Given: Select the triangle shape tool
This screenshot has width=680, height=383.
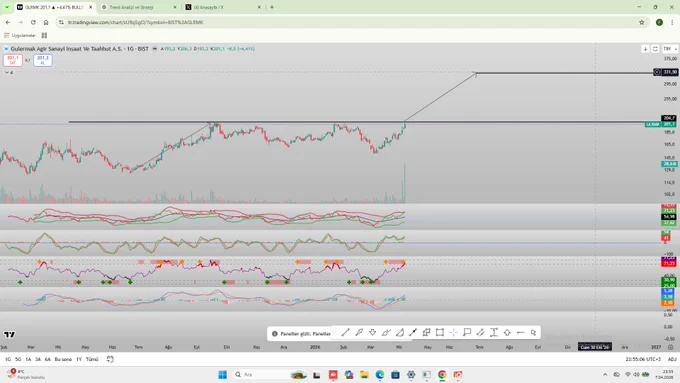Looking at the screenshot, I should coord(399,333).
